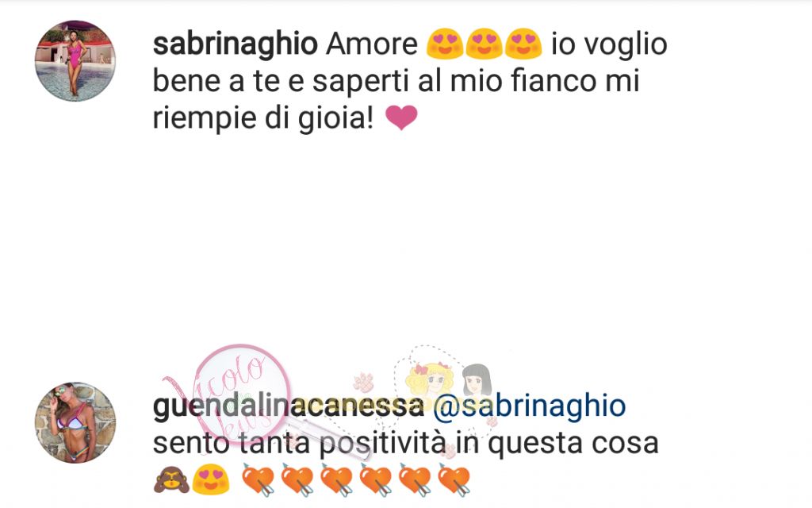The width and height of the screenshot is (812, 508).
Task: Click the see-no-evil monkey emoji
Action: (171, 479)
